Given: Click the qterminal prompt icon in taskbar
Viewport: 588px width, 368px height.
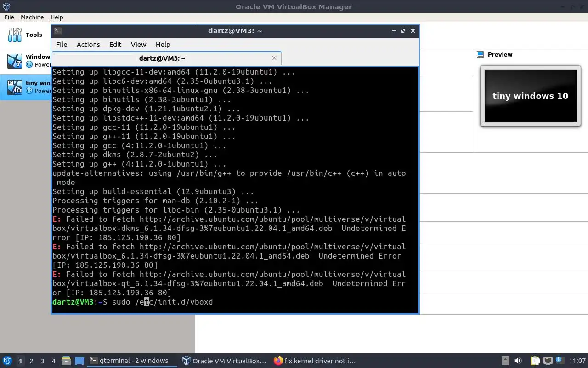Looking at the screenshot, I should click(x=93, y=361).
